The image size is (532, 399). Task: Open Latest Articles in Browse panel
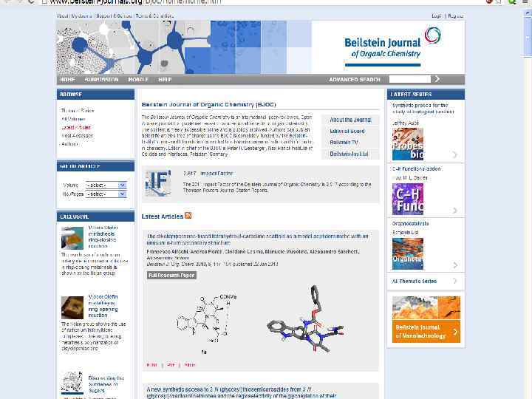pyautogui.click(x=76, y=128)
